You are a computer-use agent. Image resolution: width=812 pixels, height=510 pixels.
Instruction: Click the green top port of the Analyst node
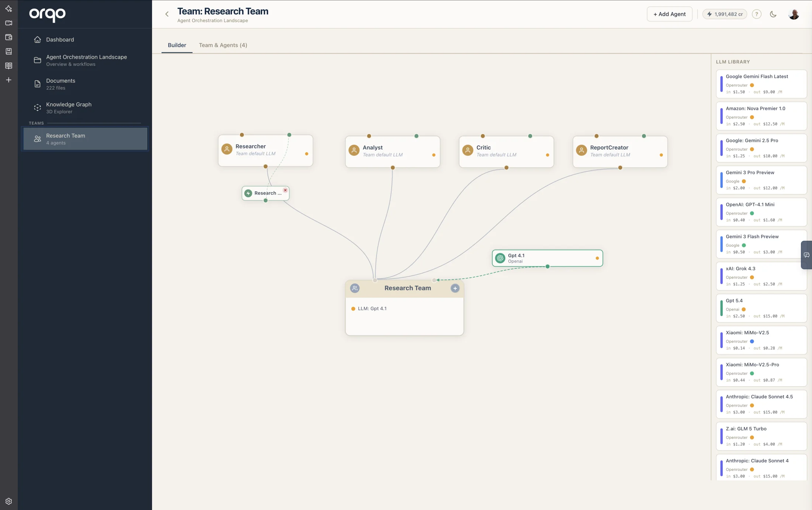point(416,136)
